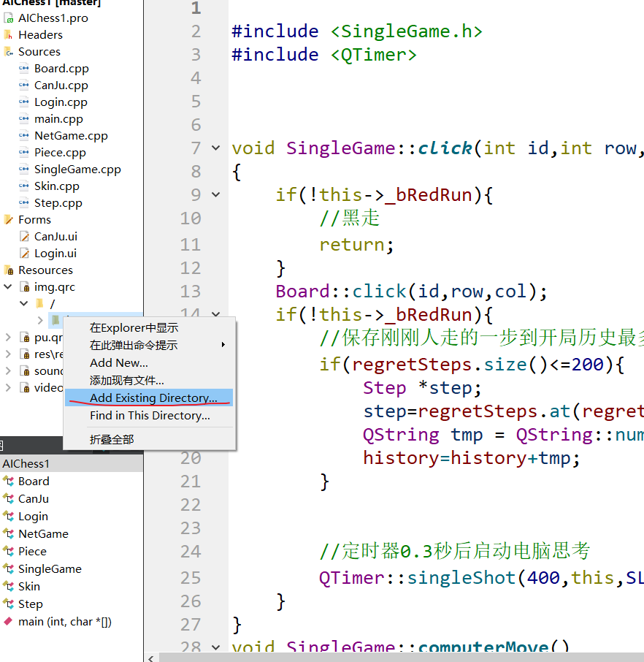
Task: Fold the if block at line 9
Action: 215,195
